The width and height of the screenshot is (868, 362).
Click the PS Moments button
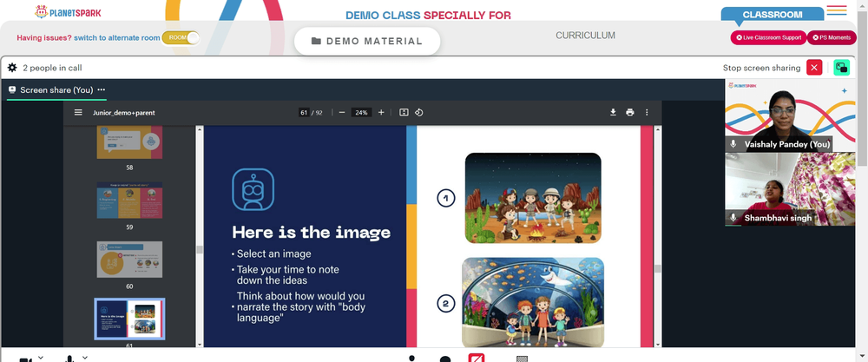tap(832, 37)
